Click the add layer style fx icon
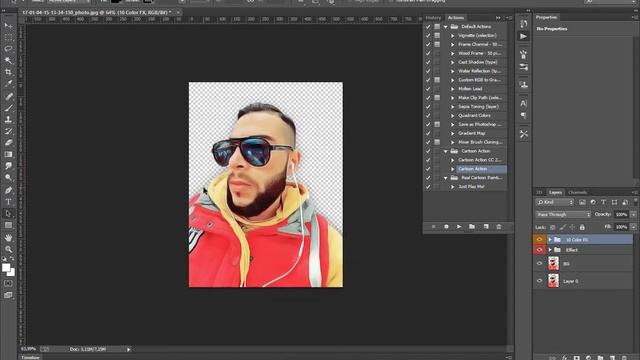640x360 pixels. (x=564, y=358)
